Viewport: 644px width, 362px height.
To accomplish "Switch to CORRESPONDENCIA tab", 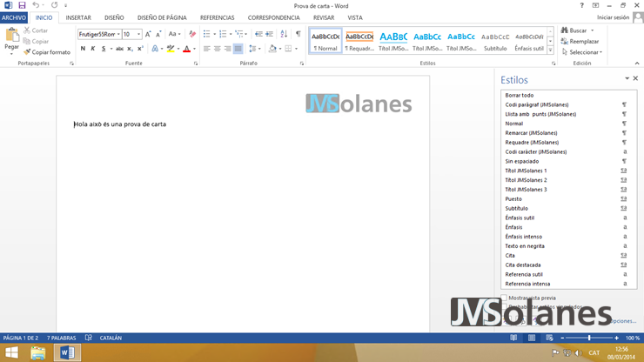I will 274,17.
